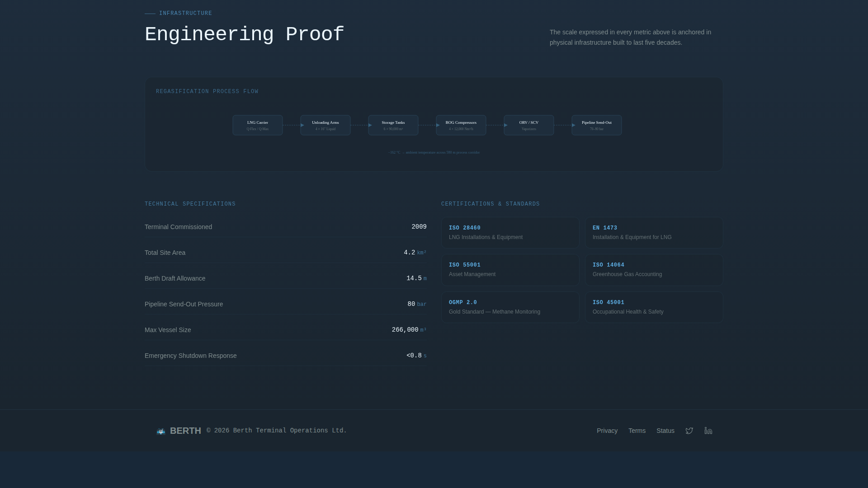868x488 pixels.
Task: Click the BERTH brand name
Action: (x=185, y=431)
